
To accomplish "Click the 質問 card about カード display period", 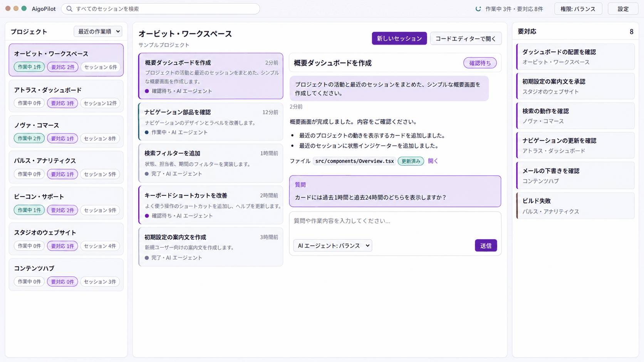I will [395, 191].
